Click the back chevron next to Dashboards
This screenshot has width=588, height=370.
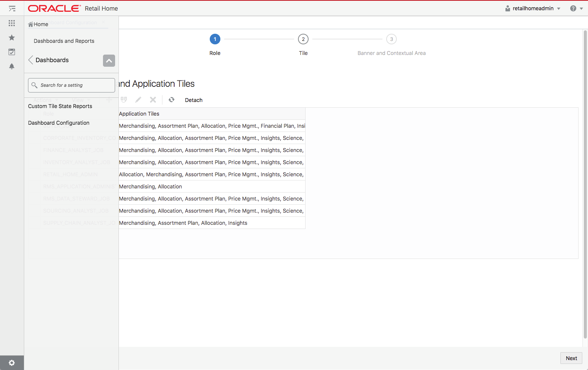(30, 60)
